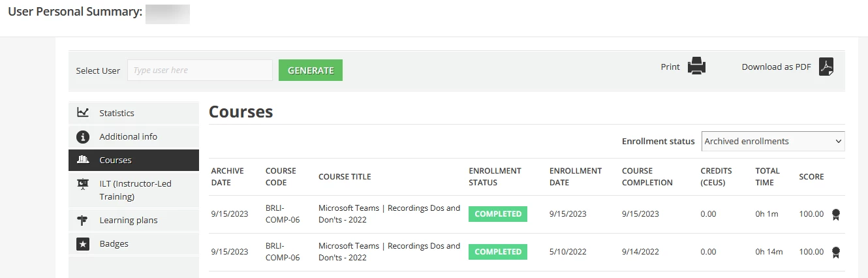The image size is (868, 278).
Task: Open the Statistics section
Action: 117,113
